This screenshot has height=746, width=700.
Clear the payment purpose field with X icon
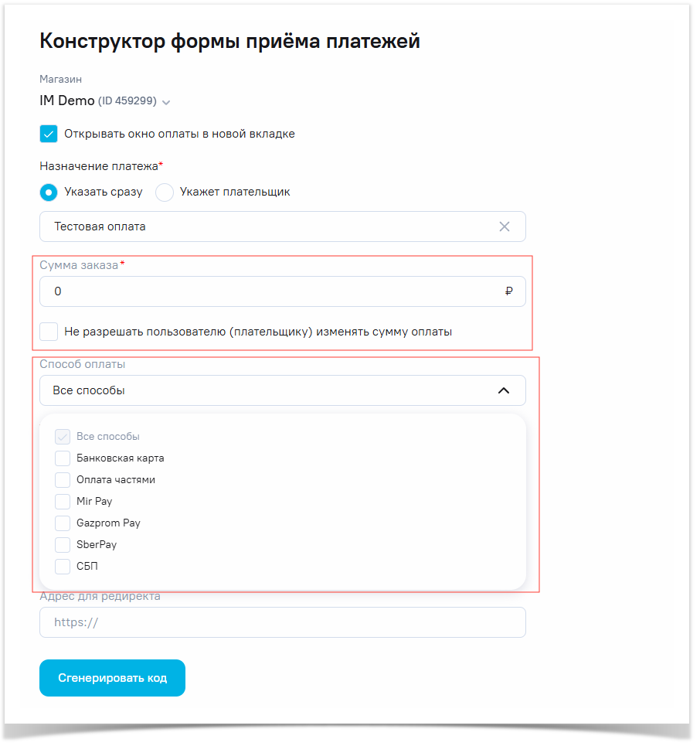(505, 227)
